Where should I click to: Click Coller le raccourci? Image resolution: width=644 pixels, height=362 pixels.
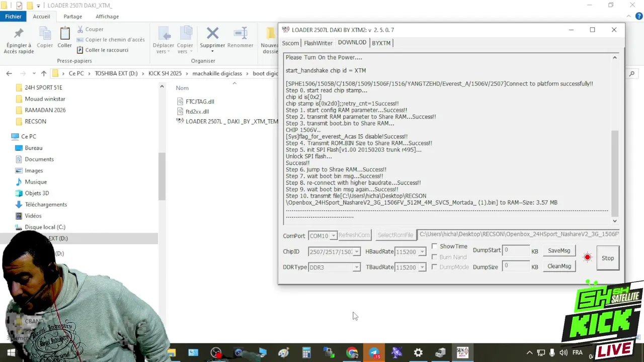click(102, 50)
